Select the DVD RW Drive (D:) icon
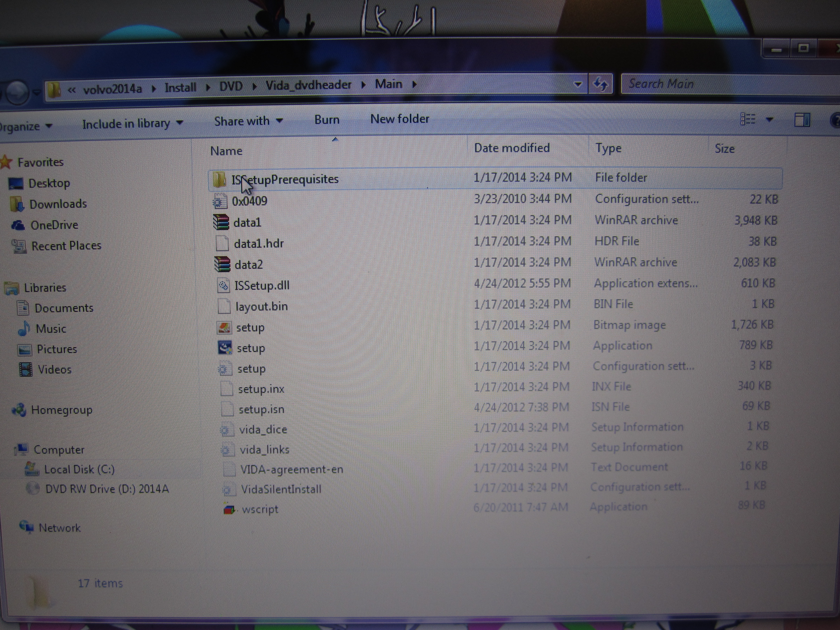840x630 pixels. [x=33, y=488]
